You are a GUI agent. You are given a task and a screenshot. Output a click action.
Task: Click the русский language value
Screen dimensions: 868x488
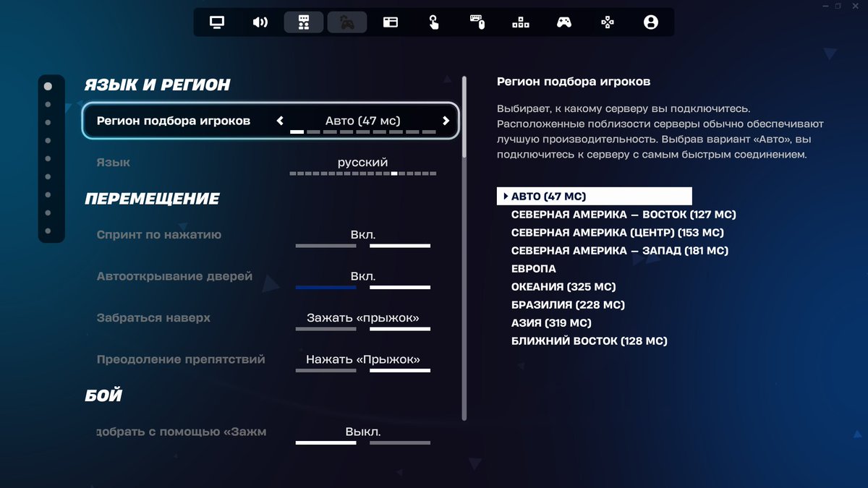click(363, 163)
